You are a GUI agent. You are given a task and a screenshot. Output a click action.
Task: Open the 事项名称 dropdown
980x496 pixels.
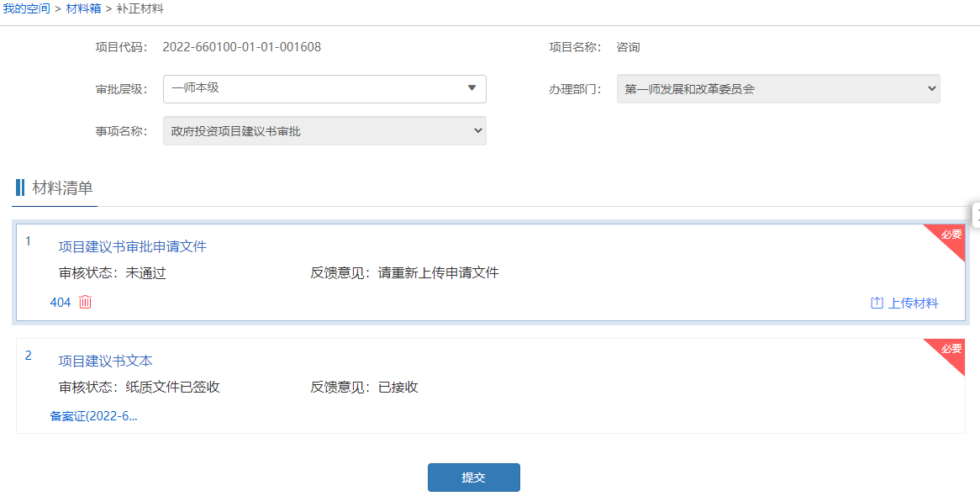[x=324, y=131]
